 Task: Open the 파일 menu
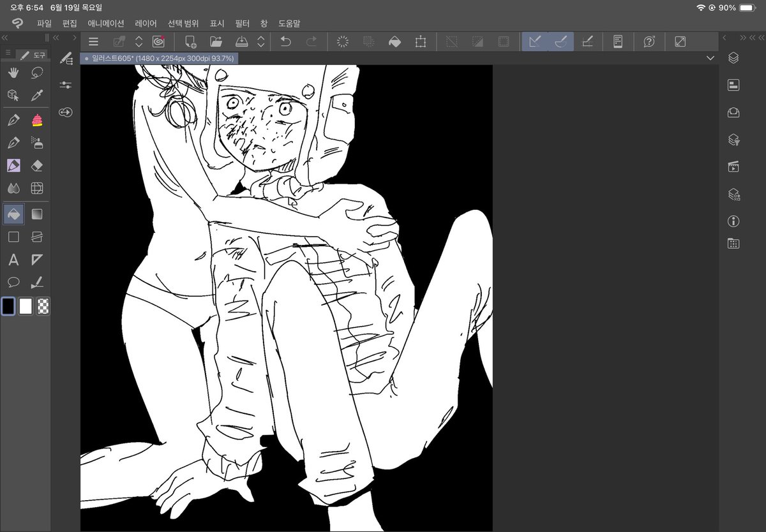point(44,24)
